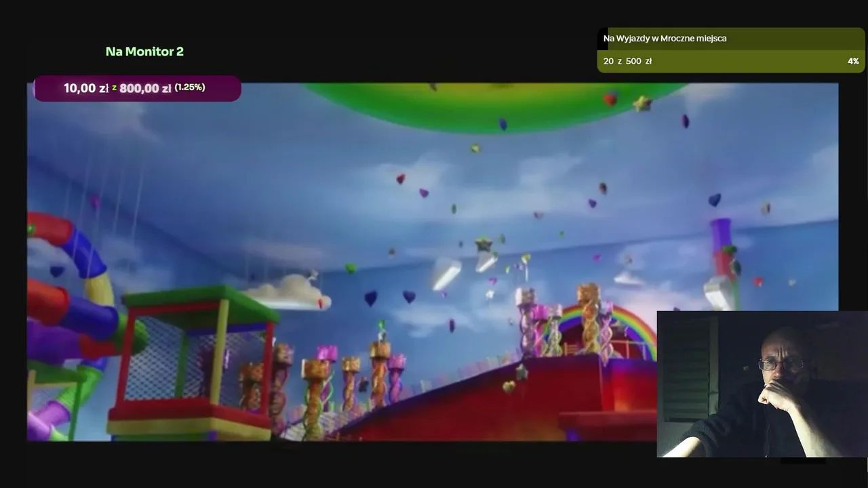Click the webcam overlay of the streamer
The height and width of the screenshot is (488, 868).
click(762, 384)
